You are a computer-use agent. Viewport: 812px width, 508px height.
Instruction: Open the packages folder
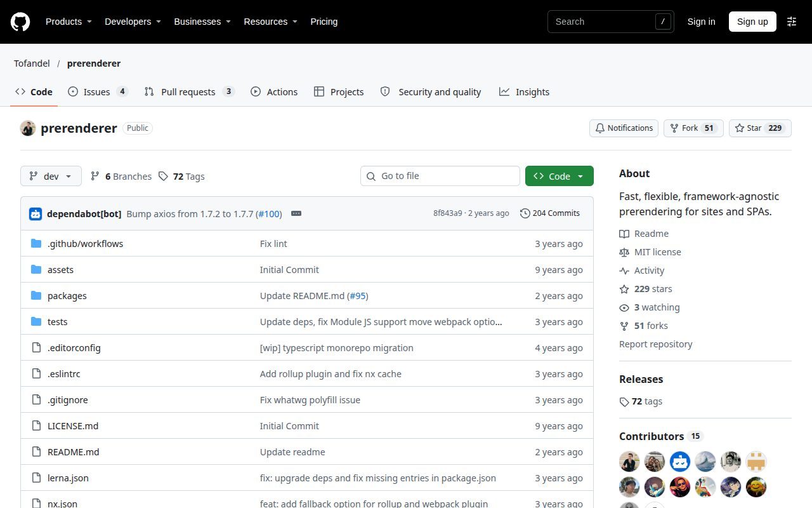[x=67, y=296]
